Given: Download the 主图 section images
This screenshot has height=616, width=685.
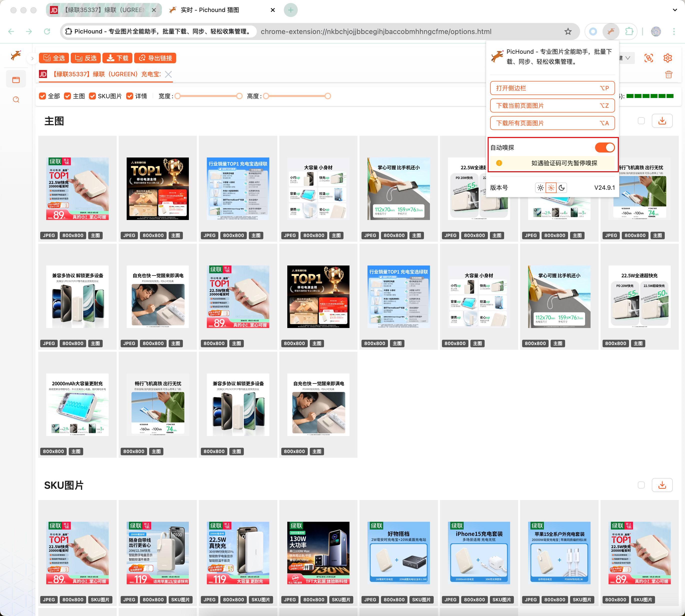Looking at the screenshot, I should pyautogui.click(x=662, y=121).
